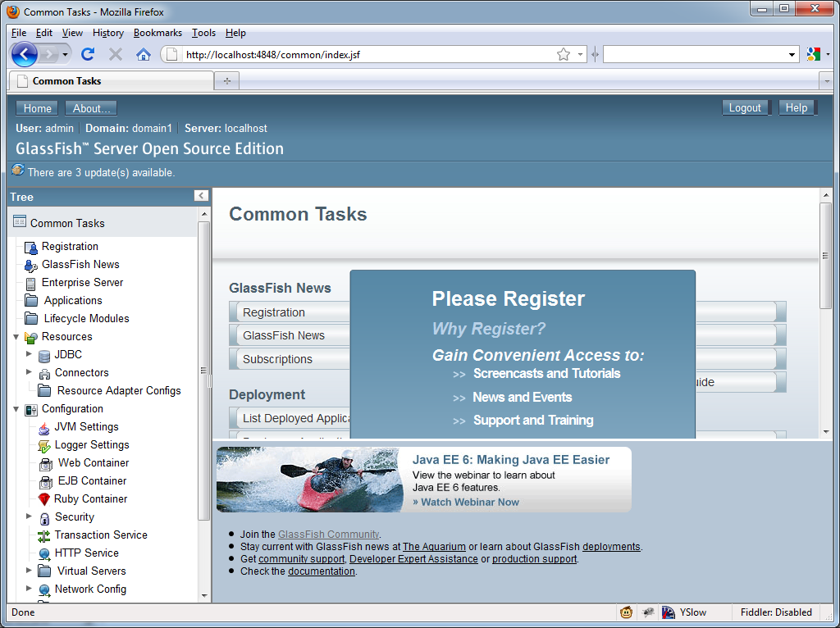The height and width of the screenshot is (628, 840).
Task: Click the About... button
Action: pos(91,108)
